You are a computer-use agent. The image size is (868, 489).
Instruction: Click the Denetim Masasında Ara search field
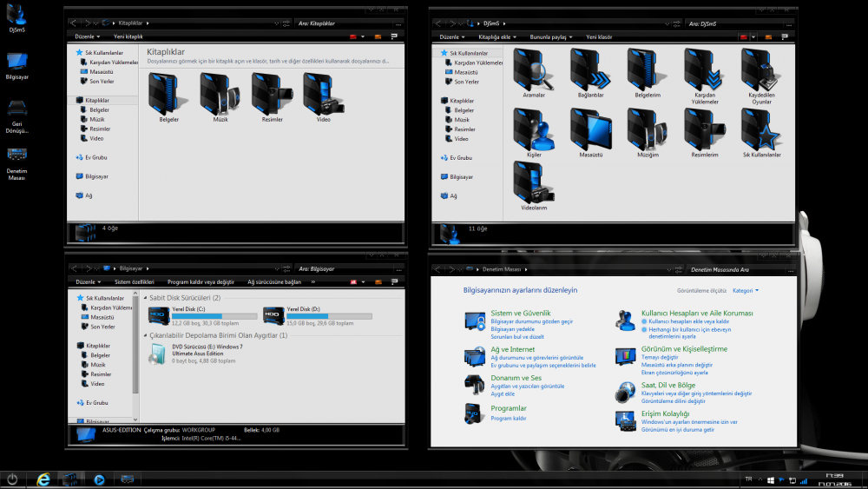click(738, 269)
